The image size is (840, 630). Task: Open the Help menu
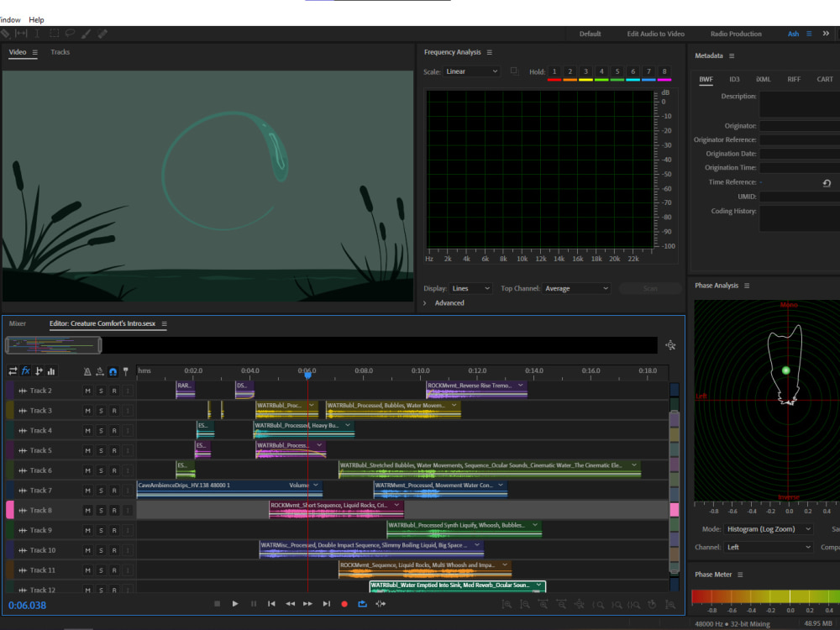point(36,20)
